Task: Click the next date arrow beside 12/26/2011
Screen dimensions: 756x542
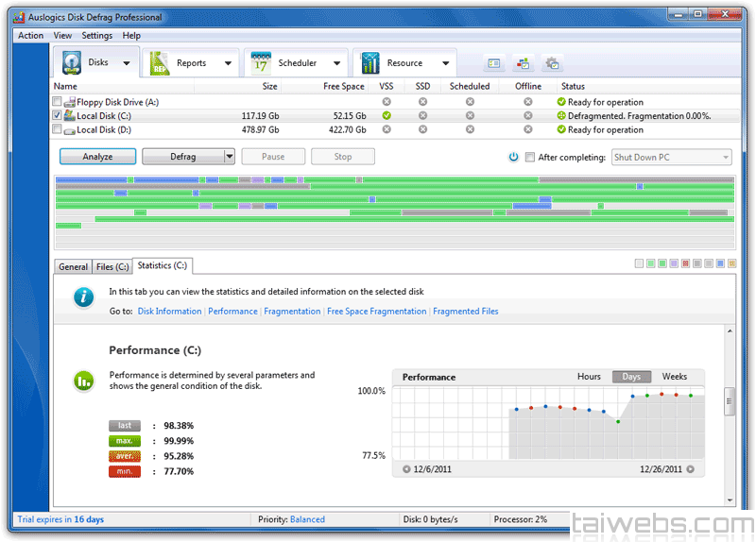Action: [x=691, y=469]
